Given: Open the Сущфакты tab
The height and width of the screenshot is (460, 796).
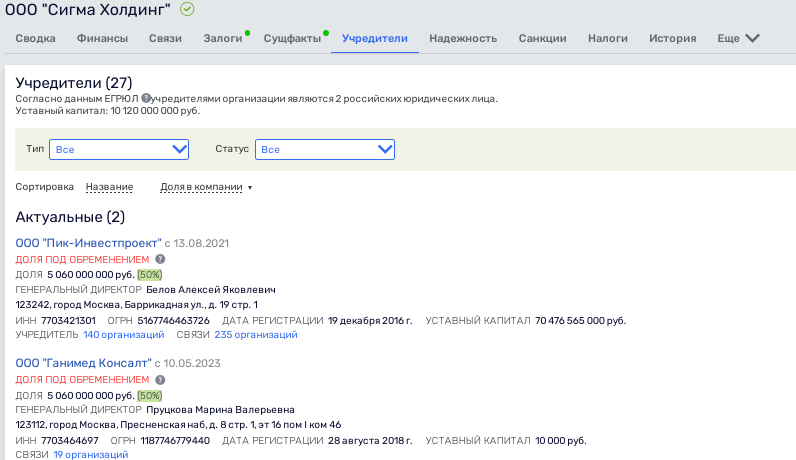Looking at the screenshot, I should pos(292,39).
